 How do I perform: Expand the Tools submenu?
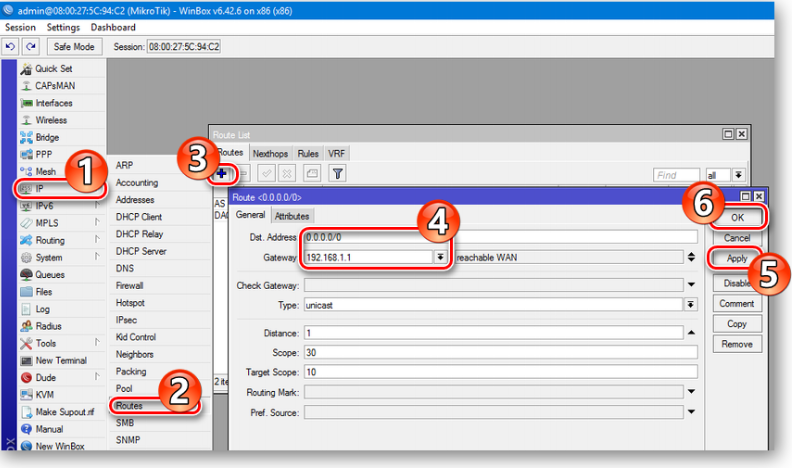(x=62, y=343)
